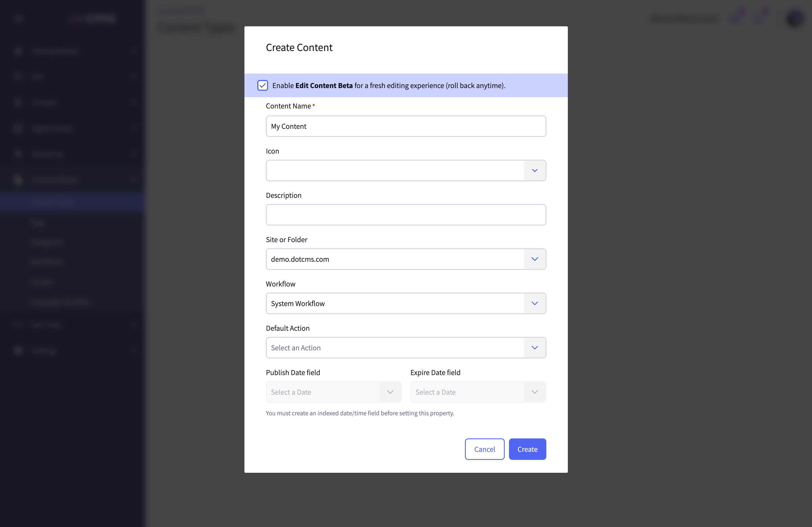
Task: Click inside the Content Name field
Action: (406, 126)
